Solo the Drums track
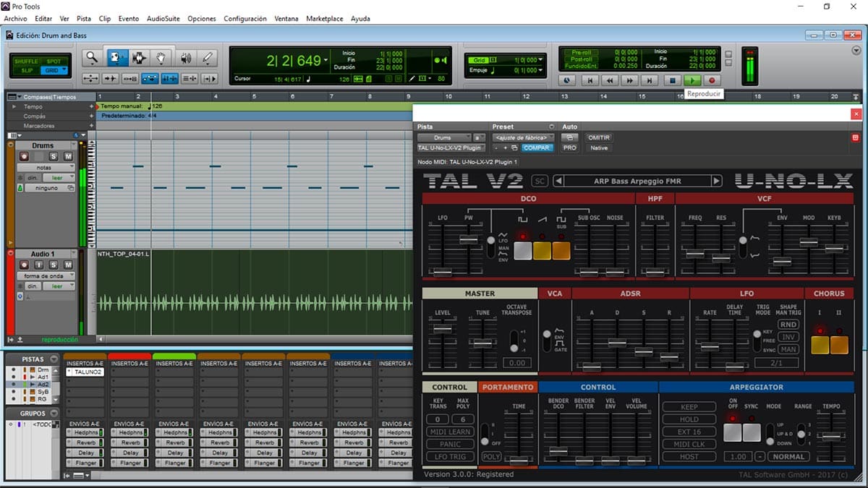This screenshot has height=488, width=868. pos(54,156)
